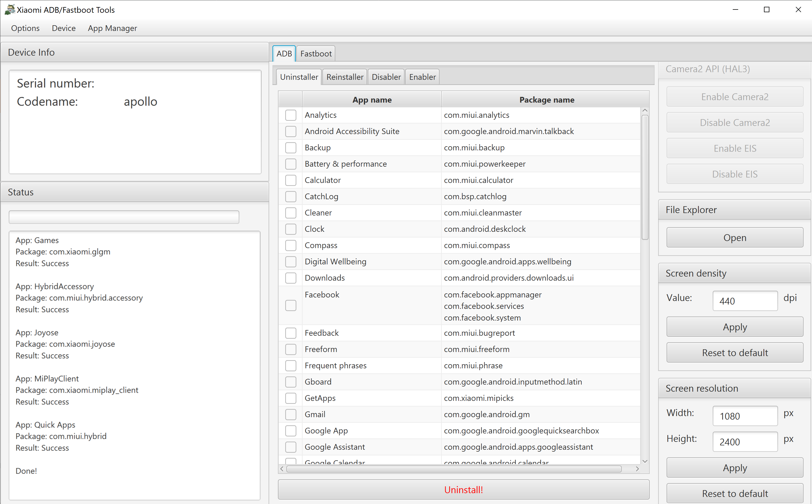Open the App Manager menu
The image size is (812, 504).
click(112, 28)
